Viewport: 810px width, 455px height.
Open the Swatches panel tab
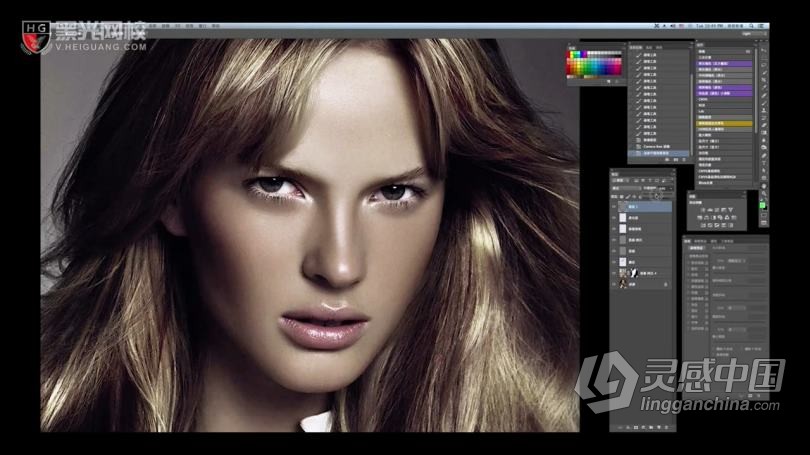572,48
